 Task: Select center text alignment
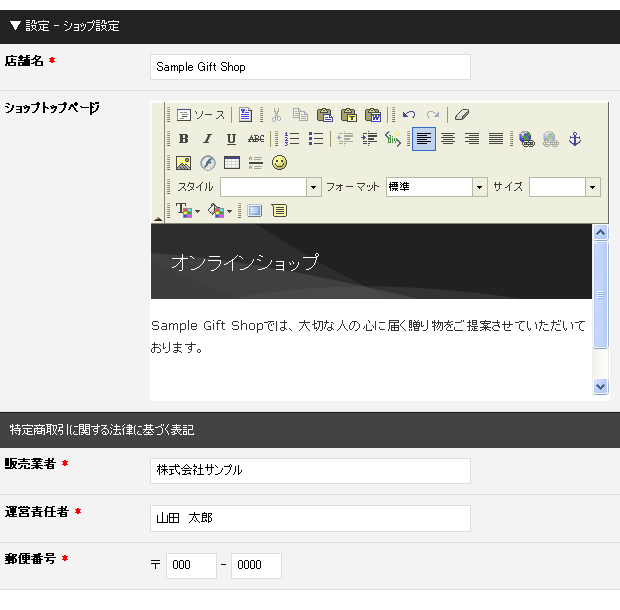(448, 139)
